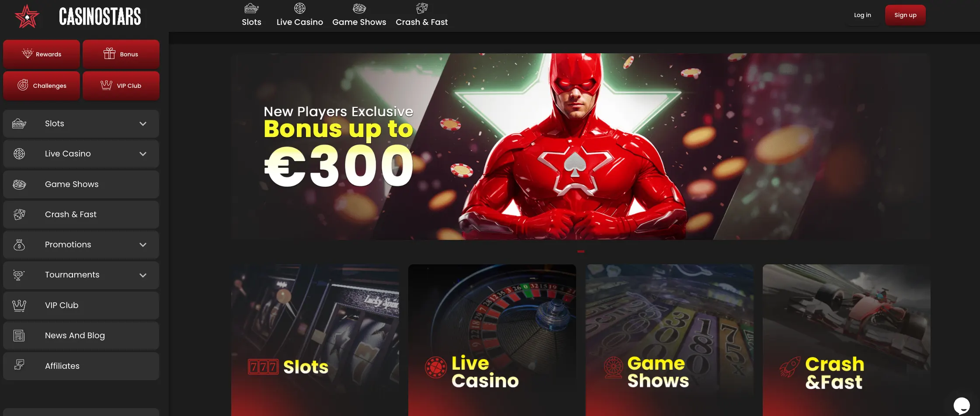Click the Game Shows wheel icon in sidebar
980x416 pixels.
(19, 184)
